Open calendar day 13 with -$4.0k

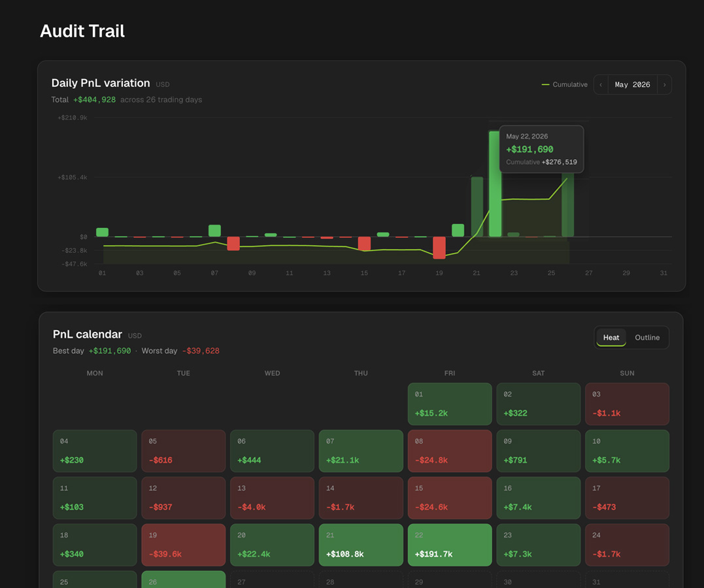tap(272, 498)
